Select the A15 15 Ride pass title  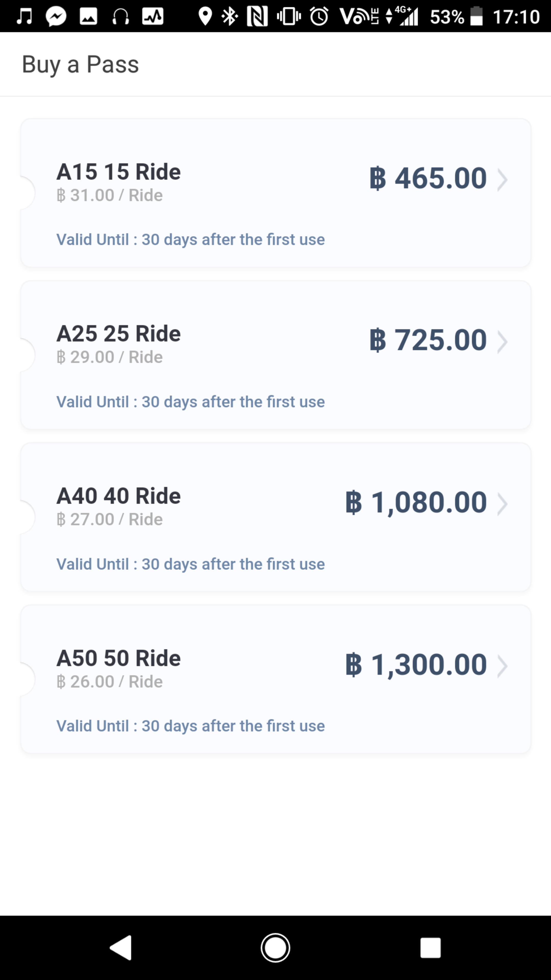(119, 171)
